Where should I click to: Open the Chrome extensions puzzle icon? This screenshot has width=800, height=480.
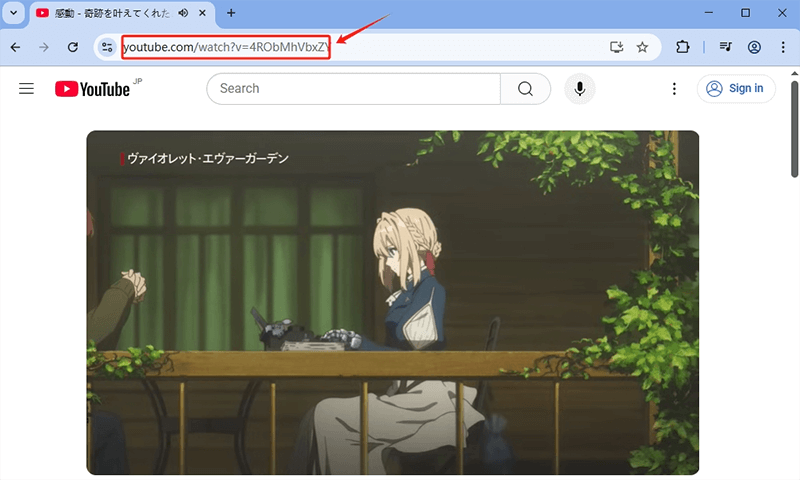(x=684, y=47)
